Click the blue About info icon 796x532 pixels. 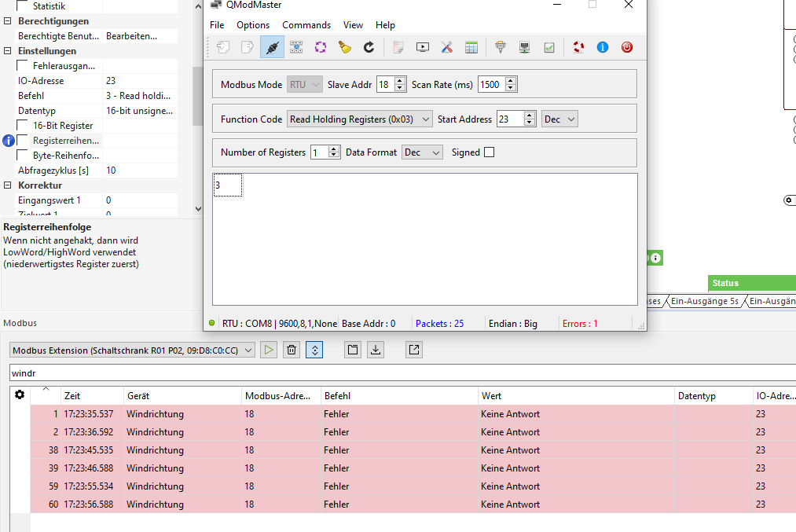pyautogui.click(x=603, y=47)
